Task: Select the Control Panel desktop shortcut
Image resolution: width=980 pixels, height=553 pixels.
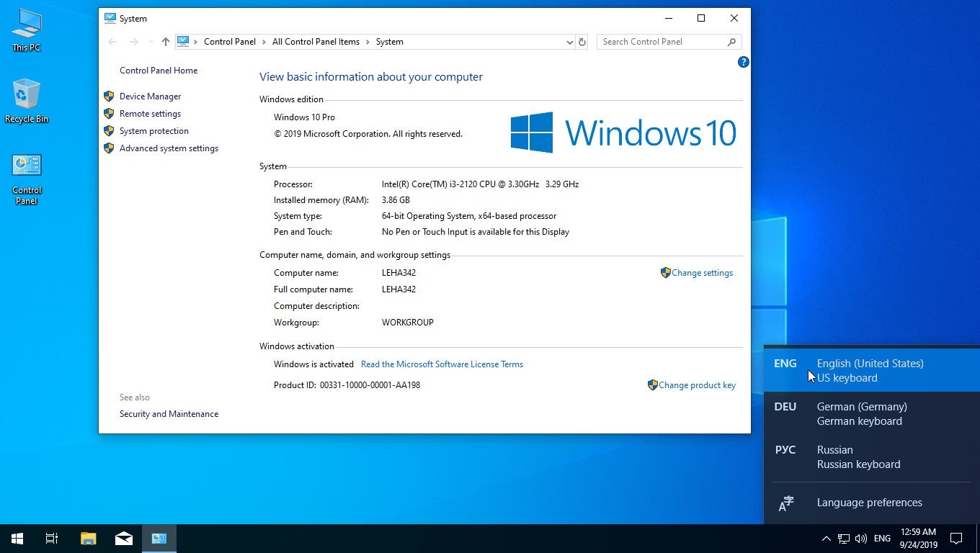Action: coord(27,179)
